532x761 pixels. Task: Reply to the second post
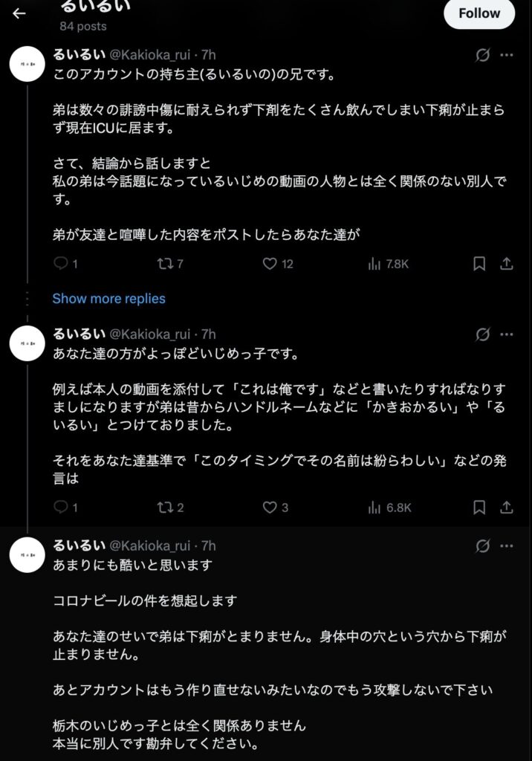click(62, 508)
